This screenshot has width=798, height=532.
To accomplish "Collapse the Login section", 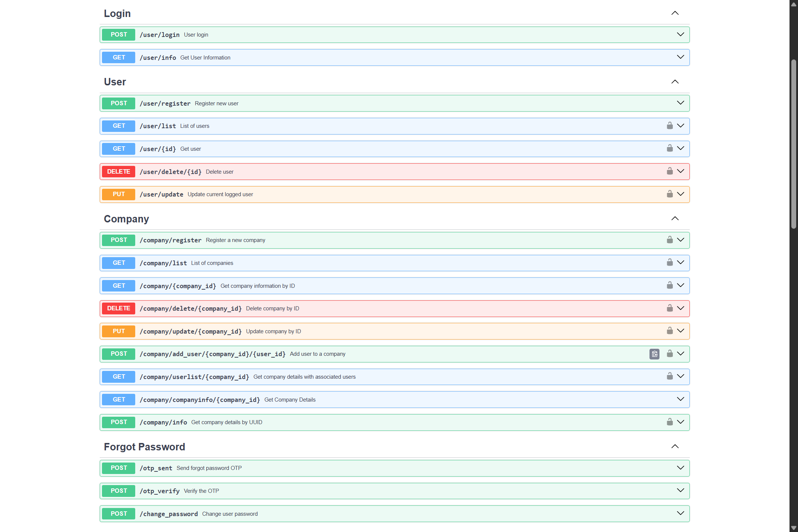I will pyautogui.click(x=675, y=13).
